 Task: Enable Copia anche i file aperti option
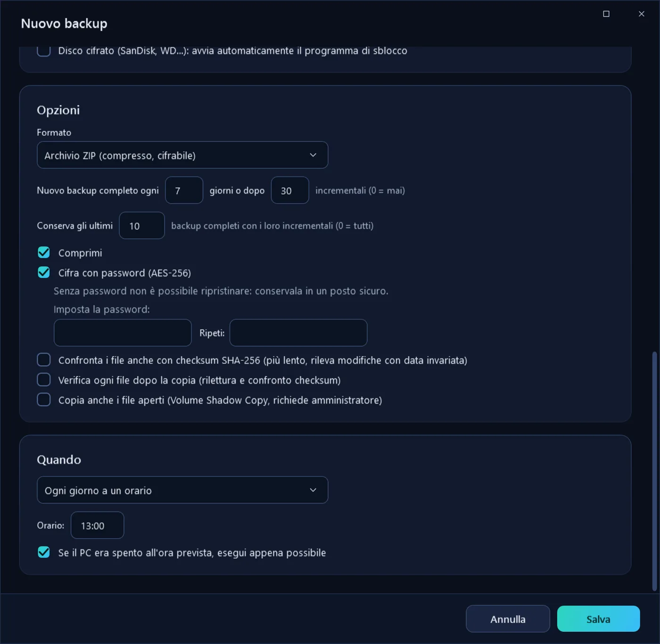(x=44, y=400)
